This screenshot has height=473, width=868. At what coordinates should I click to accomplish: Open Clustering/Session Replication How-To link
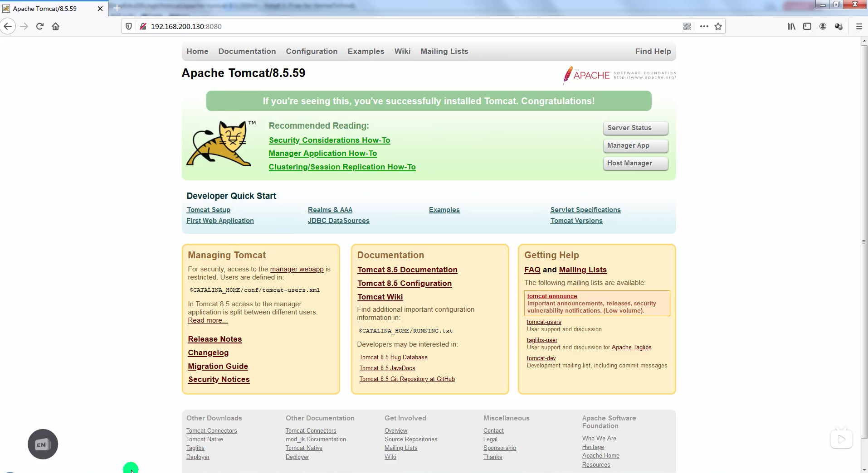click(342, 167)
